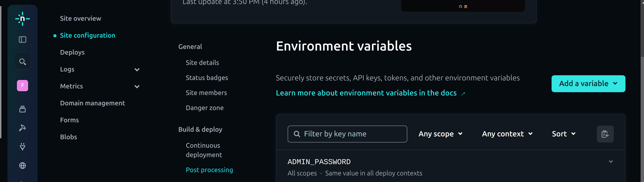The width and height of the screenshot is (644, 182).
Task: Open the stacked sites icon
Action: 23,109
